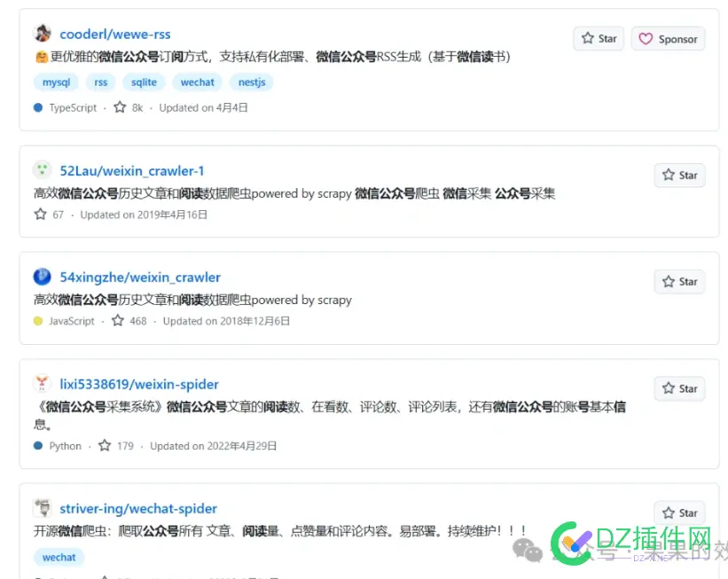Click the heart icon in the Sponsor button

[x=646, y=38]
